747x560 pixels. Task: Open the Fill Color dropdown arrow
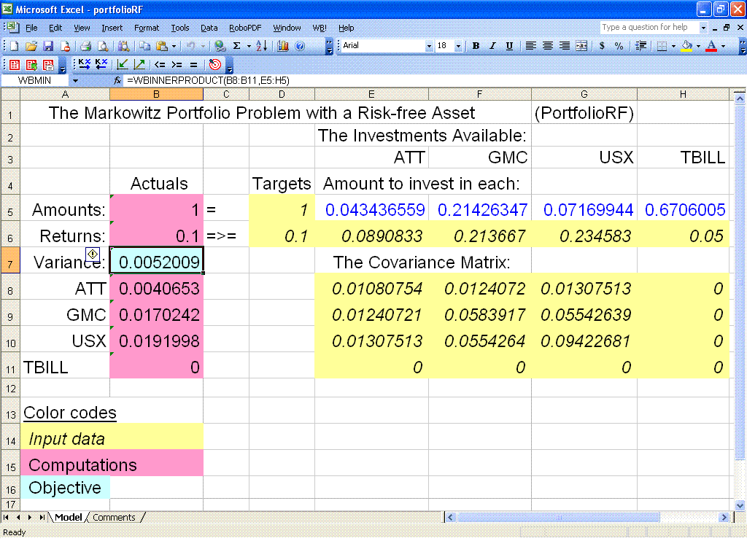pyautogui.click(x=698, y=46)
